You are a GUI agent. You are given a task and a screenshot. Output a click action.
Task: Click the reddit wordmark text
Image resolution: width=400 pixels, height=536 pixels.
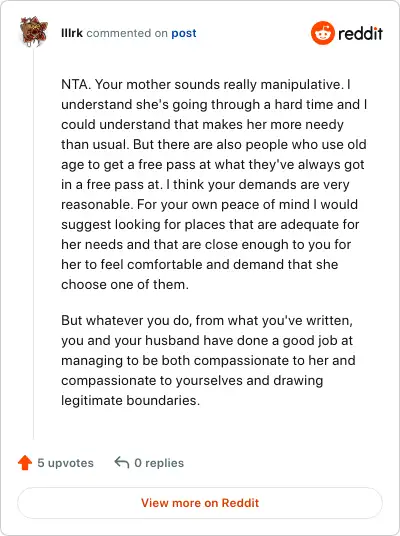[x=360, y=34]
